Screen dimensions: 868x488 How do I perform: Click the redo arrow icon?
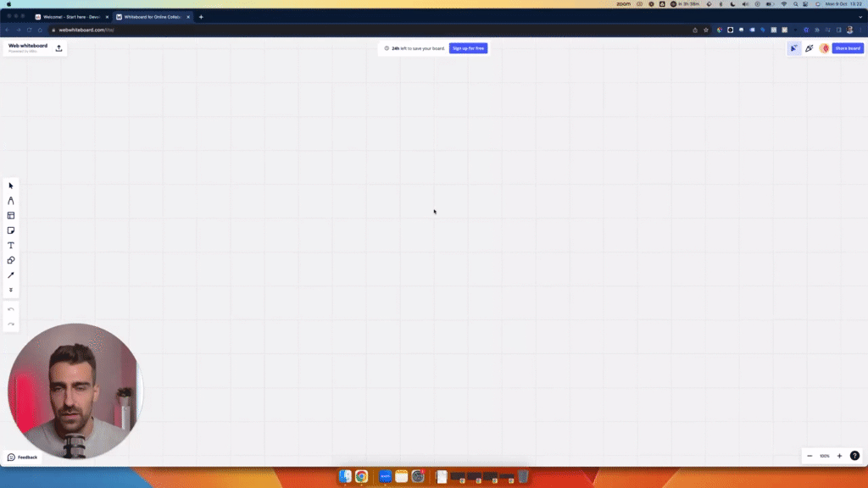[x=10, y=324]
